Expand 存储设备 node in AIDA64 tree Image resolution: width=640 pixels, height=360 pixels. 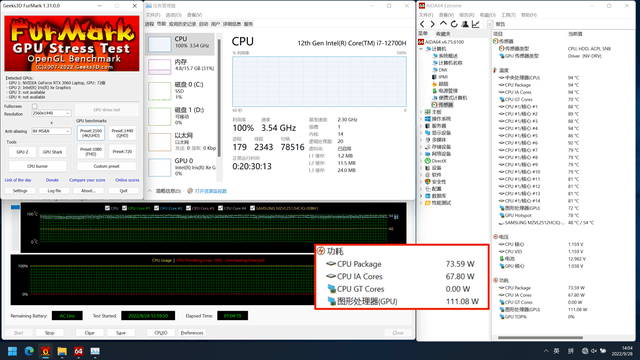click(421, 147)
